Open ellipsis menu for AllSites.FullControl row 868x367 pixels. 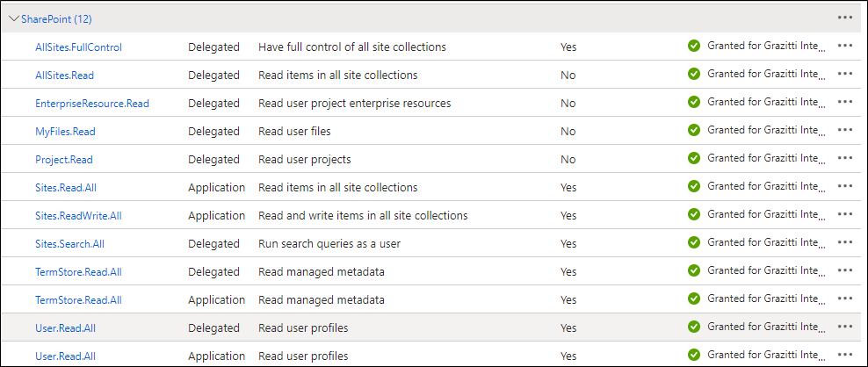click(x=845, y=47)
